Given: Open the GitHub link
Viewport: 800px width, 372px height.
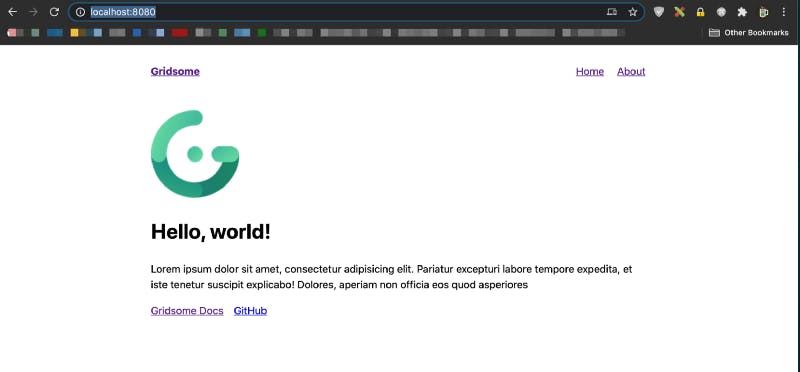Looking at the screenshot, I should (x=250, y=311).
